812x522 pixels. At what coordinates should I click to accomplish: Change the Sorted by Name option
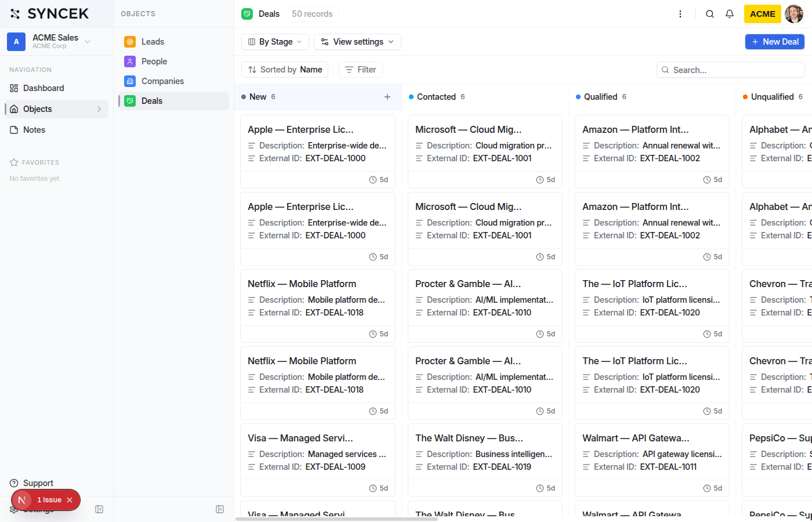point(285,70)
